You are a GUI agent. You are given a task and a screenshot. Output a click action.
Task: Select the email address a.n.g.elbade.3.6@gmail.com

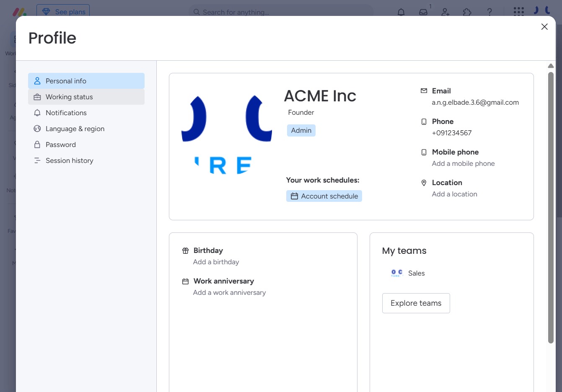[x=475, y=102]
